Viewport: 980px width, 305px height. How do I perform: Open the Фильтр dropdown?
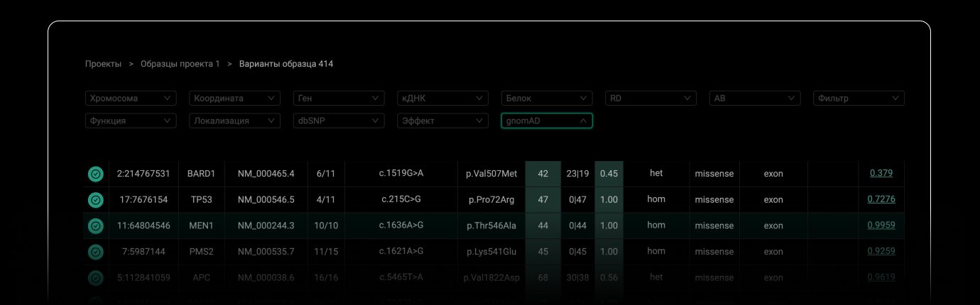859,99
